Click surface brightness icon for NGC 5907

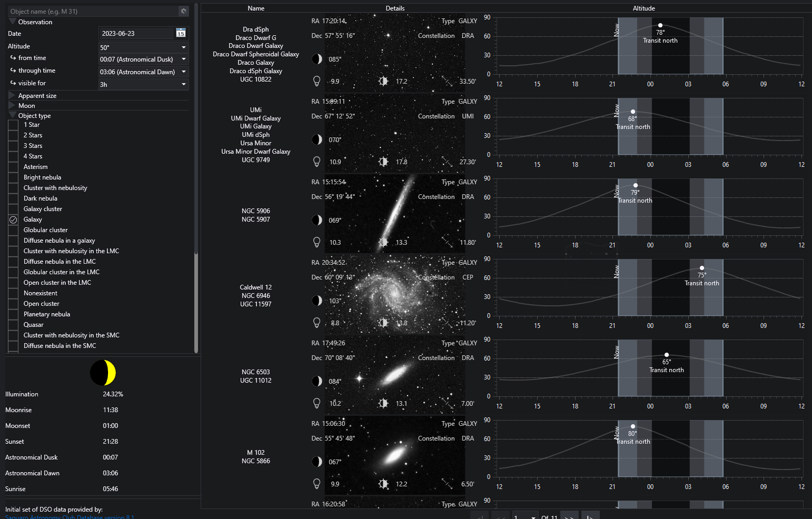(383, 242)
